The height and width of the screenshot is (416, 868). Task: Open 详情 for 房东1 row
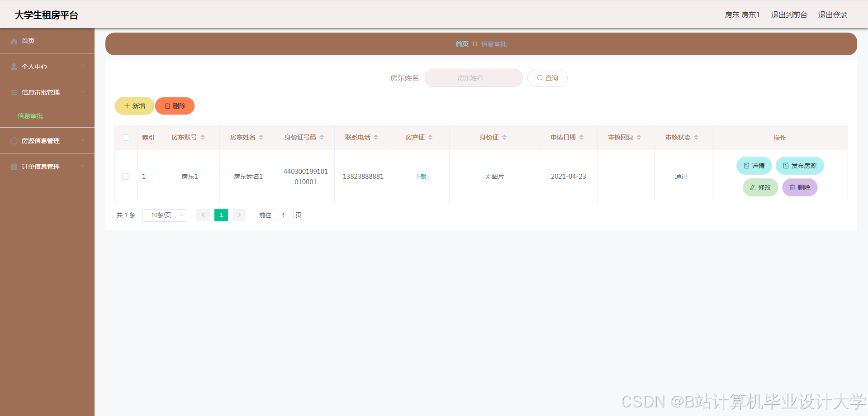click(x=754, y=166)
